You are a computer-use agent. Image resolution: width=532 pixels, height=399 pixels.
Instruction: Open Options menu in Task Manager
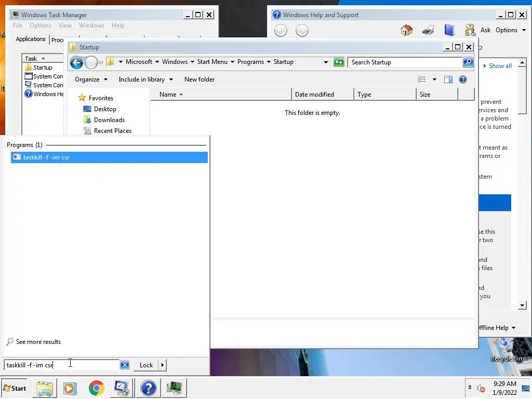point(41,25)
